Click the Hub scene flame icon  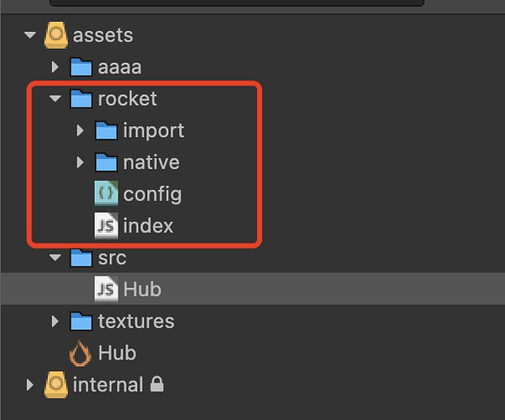tap(81, 354)
